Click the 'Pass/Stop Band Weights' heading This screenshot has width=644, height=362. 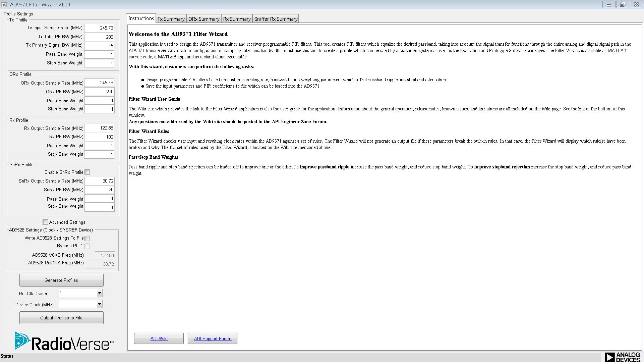(x=154, y=157)
